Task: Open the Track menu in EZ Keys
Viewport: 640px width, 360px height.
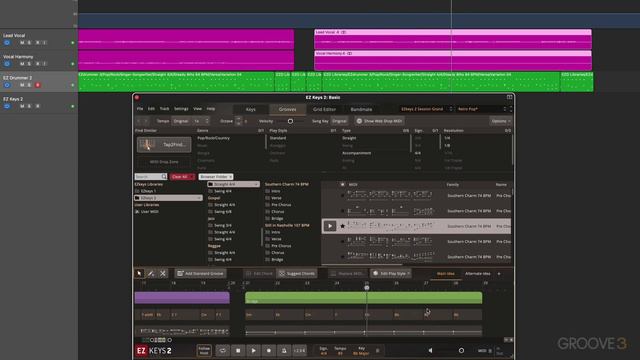Action: tap(164, 109)
